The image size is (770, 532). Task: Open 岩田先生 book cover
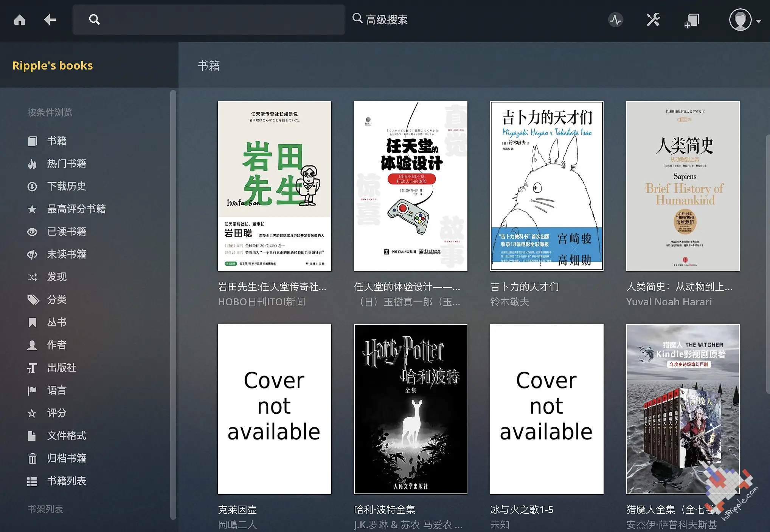tap(275, 186)
